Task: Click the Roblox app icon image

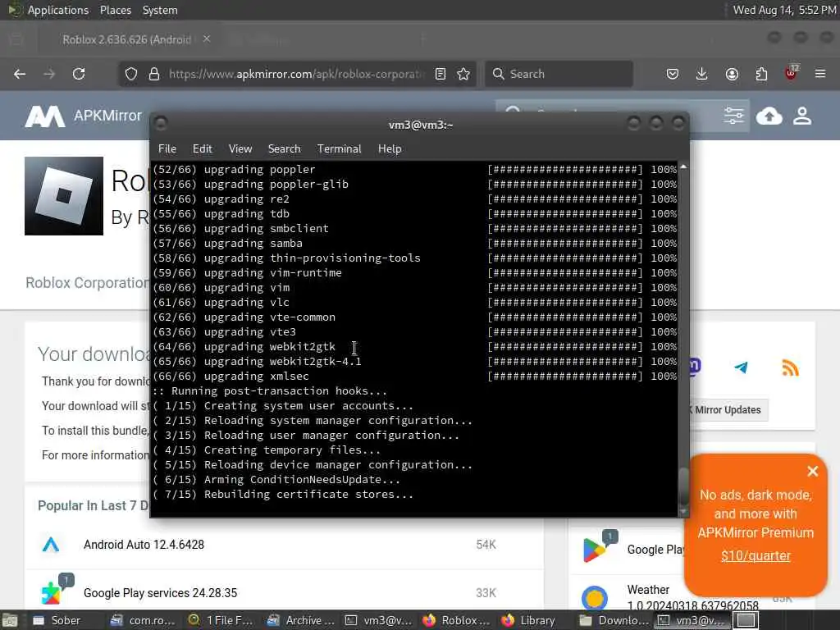Action: (x=64, y=196)
